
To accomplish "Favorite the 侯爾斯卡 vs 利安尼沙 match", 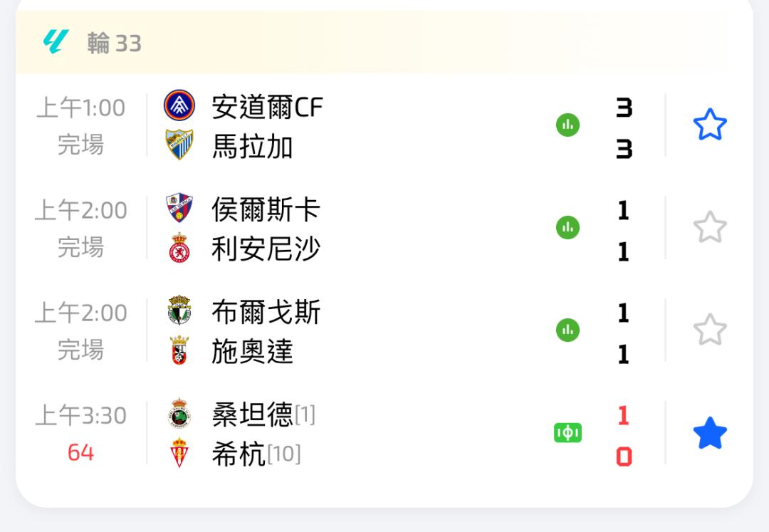I will click(710, 228).
